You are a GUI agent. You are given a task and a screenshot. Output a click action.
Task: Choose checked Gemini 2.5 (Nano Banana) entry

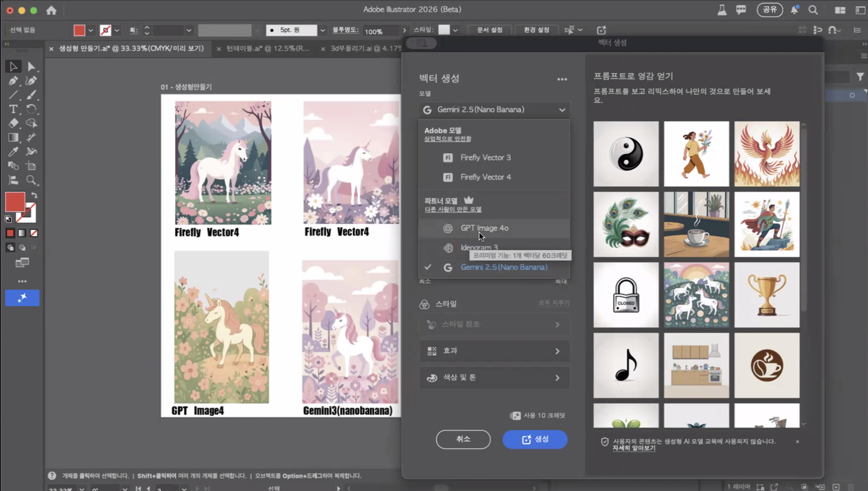(494, 267)
